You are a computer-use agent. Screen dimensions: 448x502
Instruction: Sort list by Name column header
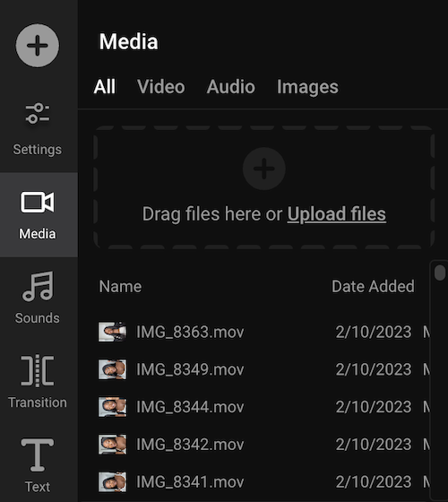click(120, 286)
